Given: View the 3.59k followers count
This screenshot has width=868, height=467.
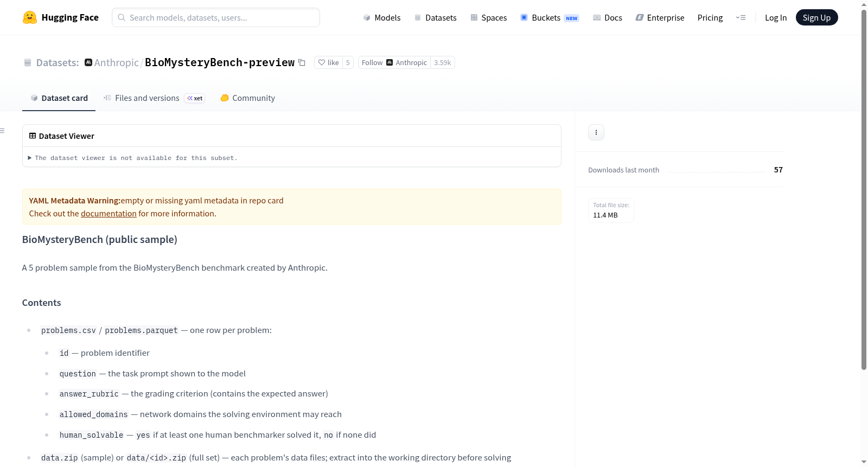Looking at the screenshot, I should (443, 62).
